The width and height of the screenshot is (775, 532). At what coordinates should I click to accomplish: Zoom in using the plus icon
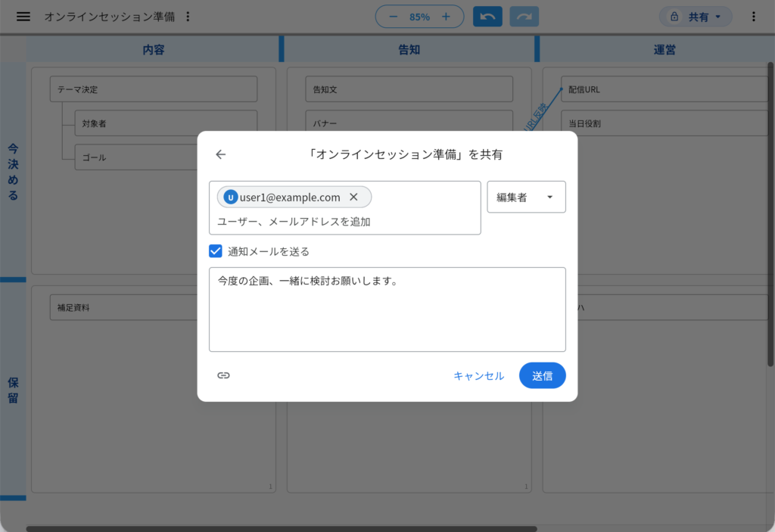(x=446, y=15)
